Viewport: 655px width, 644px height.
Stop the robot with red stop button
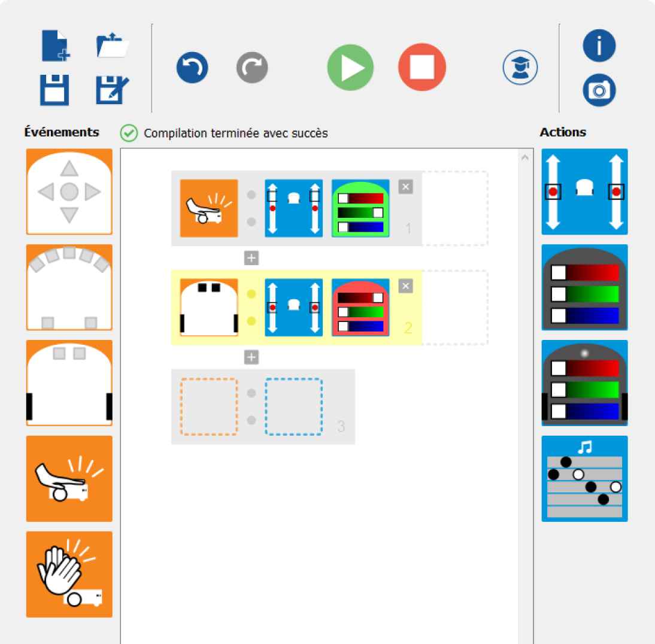pyautogui.click(x=422, y=68)
